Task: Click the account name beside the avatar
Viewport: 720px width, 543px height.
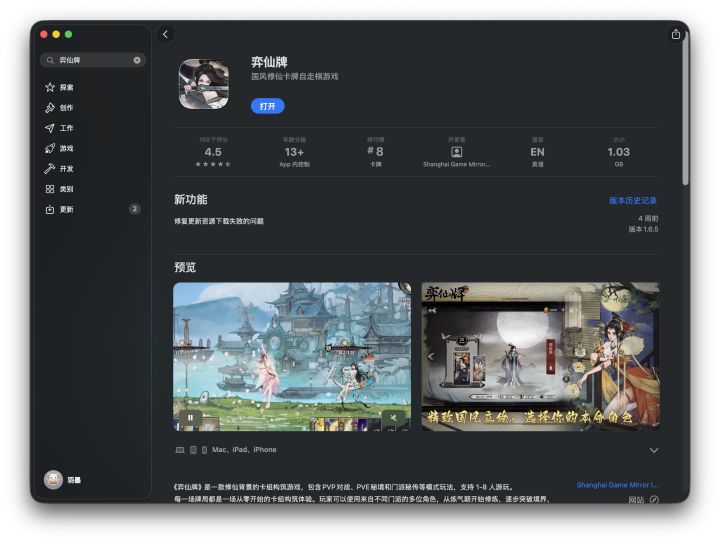Action: pos(74,480)
